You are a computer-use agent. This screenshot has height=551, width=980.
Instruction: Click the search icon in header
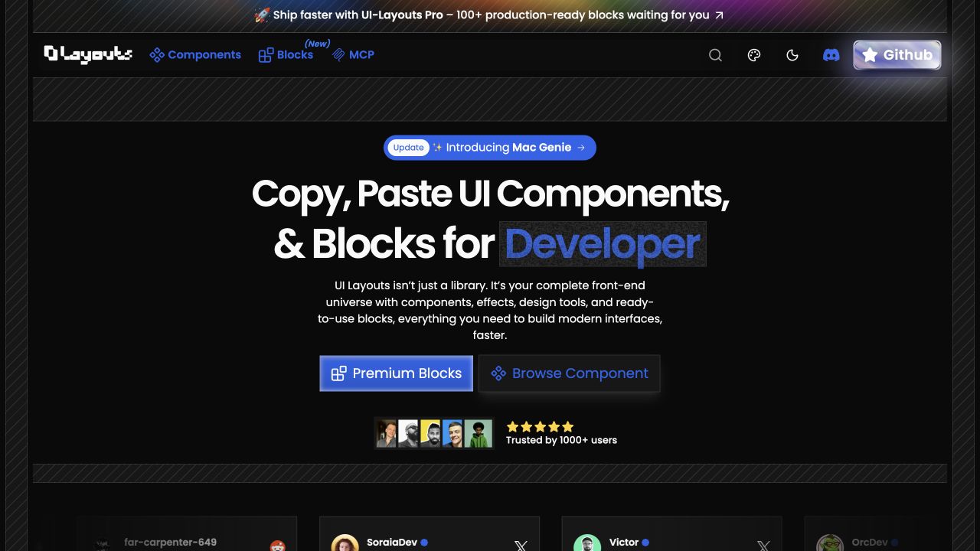[x=715, y=55]
